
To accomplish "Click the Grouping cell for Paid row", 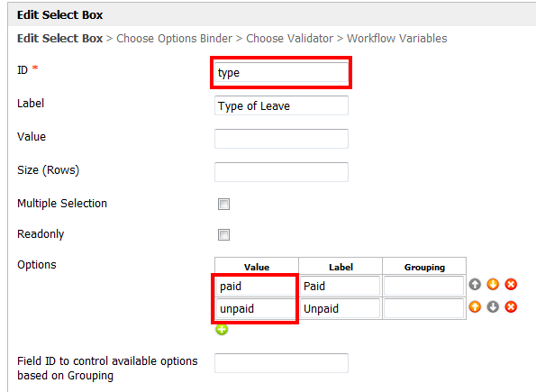I will pos(424,286).
